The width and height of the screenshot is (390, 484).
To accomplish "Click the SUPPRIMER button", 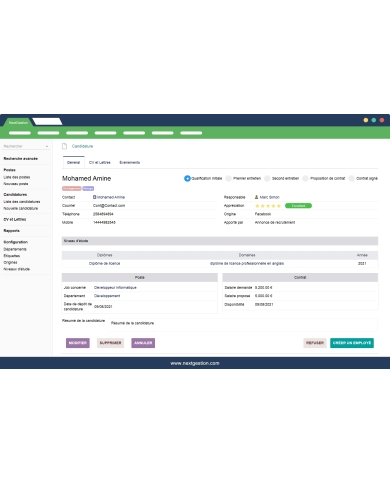I will click(110, 343).
